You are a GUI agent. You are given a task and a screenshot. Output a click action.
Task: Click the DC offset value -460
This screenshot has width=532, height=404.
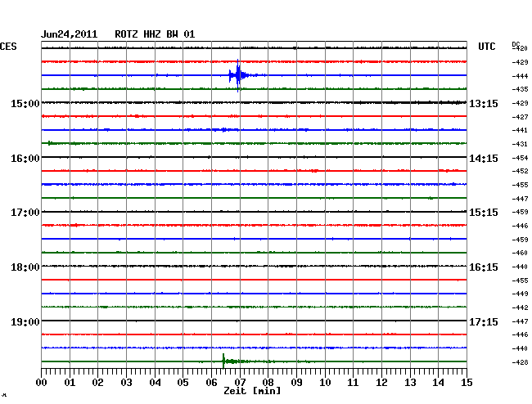coord(520,253)
